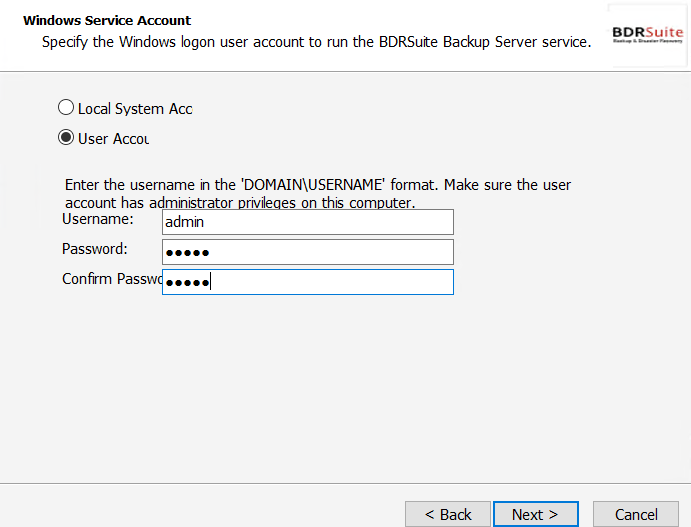The image size is (691, 527).
Task: Click into the Username input field
Action: point(308,222)
